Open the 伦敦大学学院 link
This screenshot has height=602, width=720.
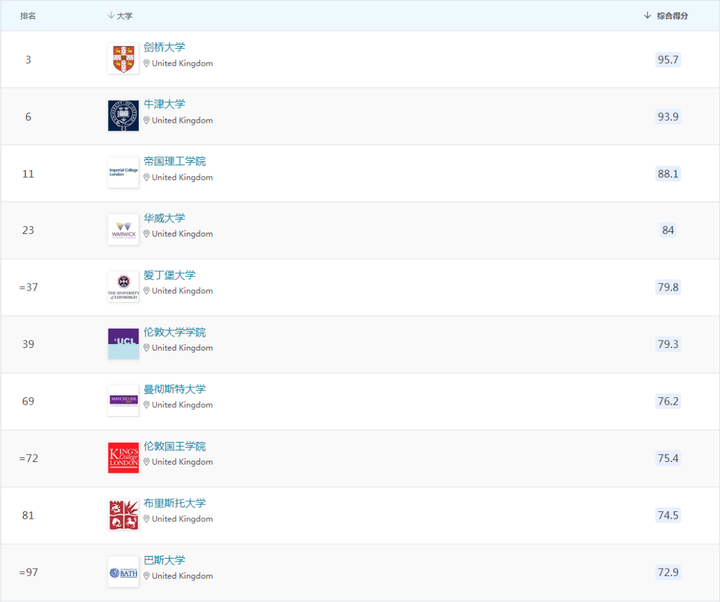pos(174,332)
